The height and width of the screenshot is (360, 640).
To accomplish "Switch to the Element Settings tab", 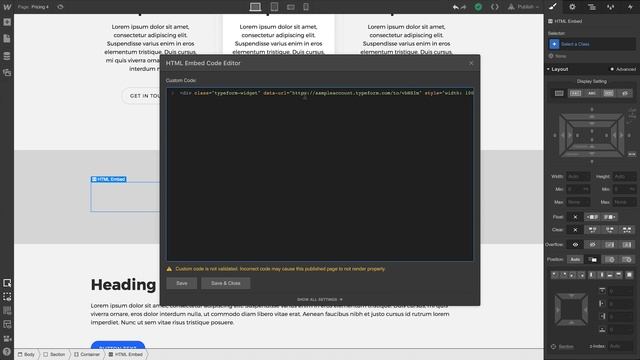I will [x=572, y=7].
